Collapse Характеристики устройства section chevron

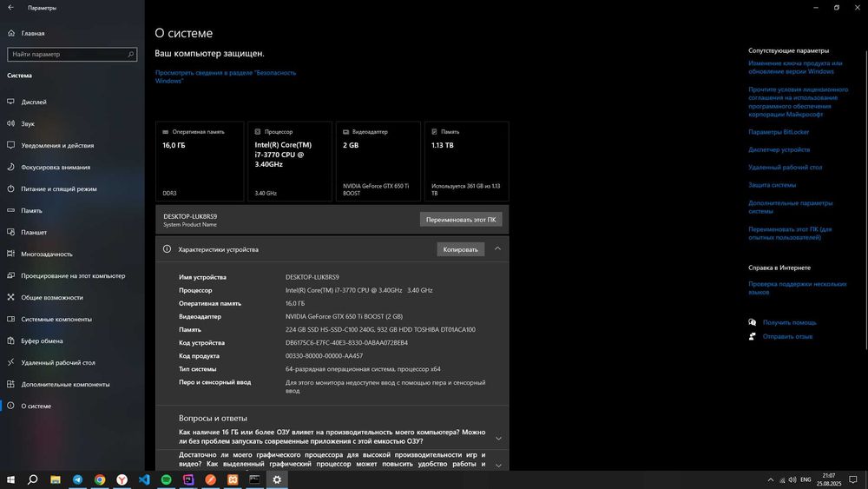click(x=497, y=248)
